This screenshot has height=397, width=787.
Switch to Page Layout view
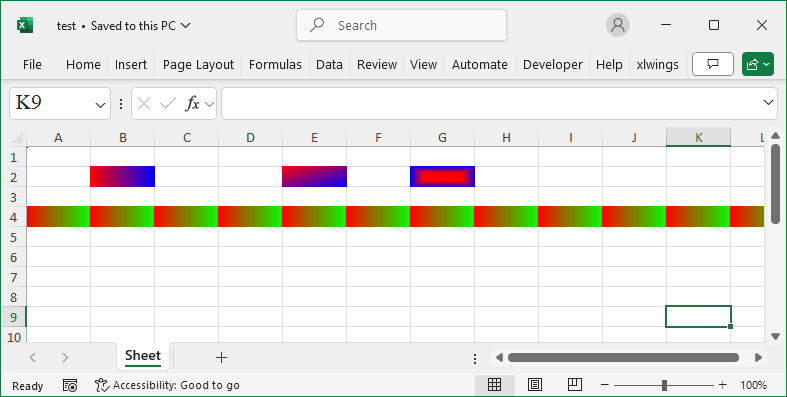pos(535,385)
